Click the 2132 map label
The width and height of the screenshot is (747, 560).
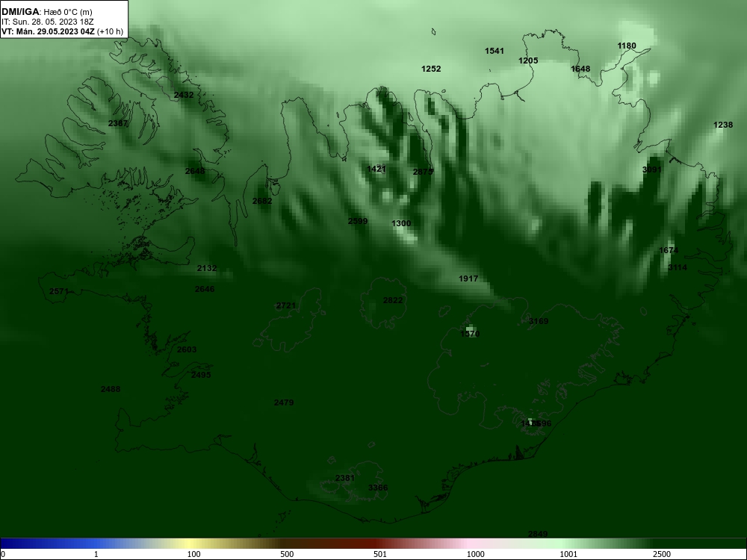click(207, 269)
